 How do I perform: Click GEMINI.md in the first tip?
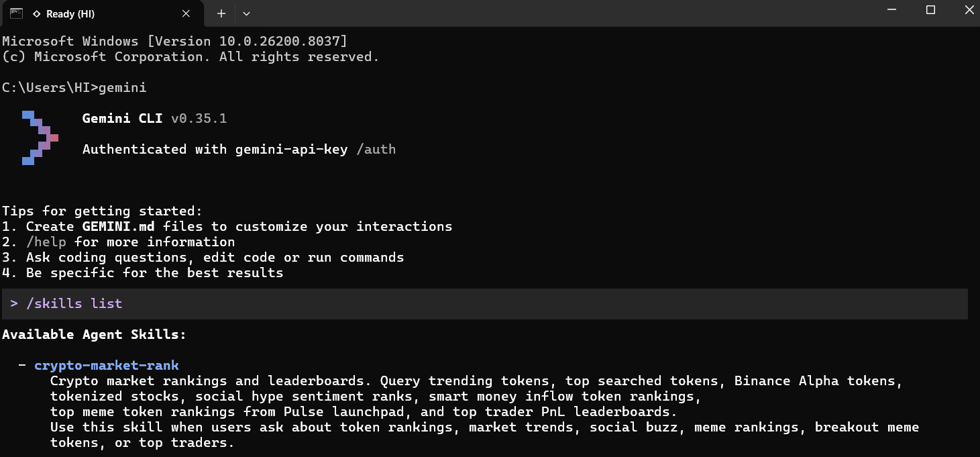click(118, 226)
